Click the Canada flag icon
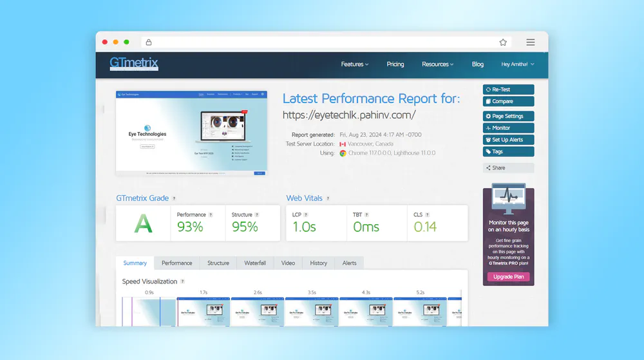Viewport: 644px width, 360px height. (343, 144)
